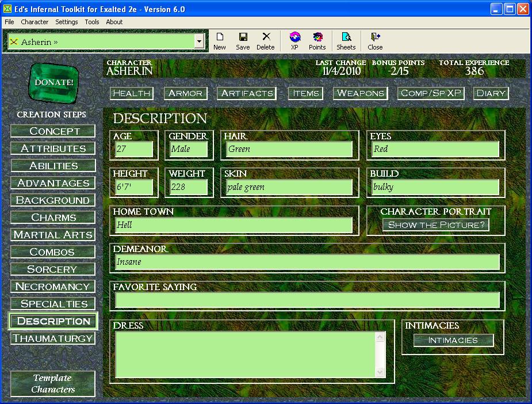Click the empty Favorite Saying field
Viewport: 532px width, 404px height.
(307, 300)
